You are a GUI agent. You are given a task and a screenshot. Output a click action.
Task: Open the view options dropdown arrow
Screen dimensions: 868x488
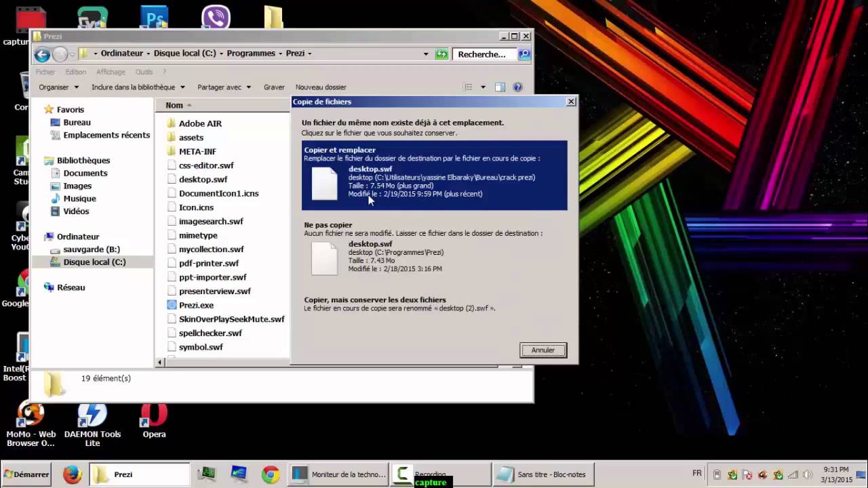click(x=483, y=87)
